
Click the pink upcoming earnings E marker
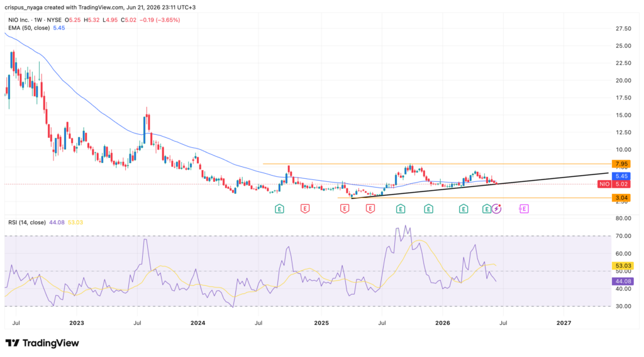click(x=524, y=209)
